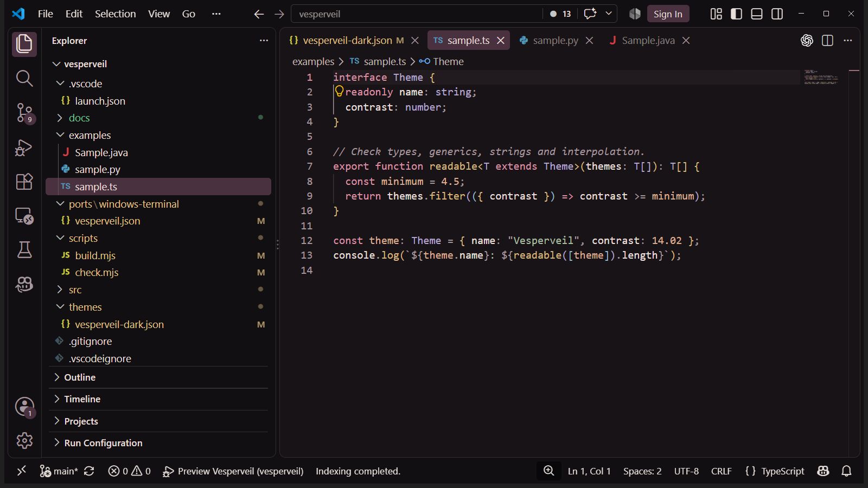Open the Extensions view

coord(24,182)
